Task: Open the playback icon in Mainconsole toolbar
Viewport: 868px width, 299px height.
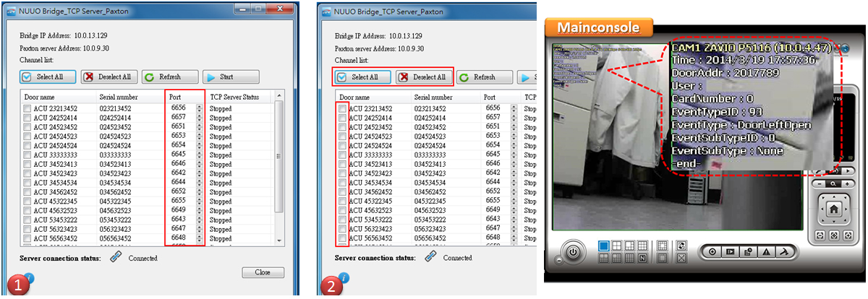Action: [x=729, y=252]
